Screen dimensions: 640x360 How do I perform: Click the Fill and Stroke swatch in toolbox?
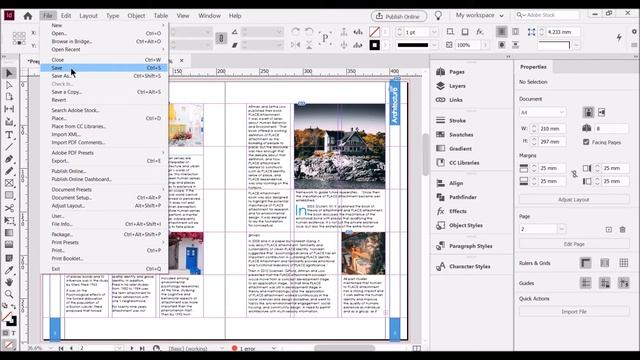point(8,319)
